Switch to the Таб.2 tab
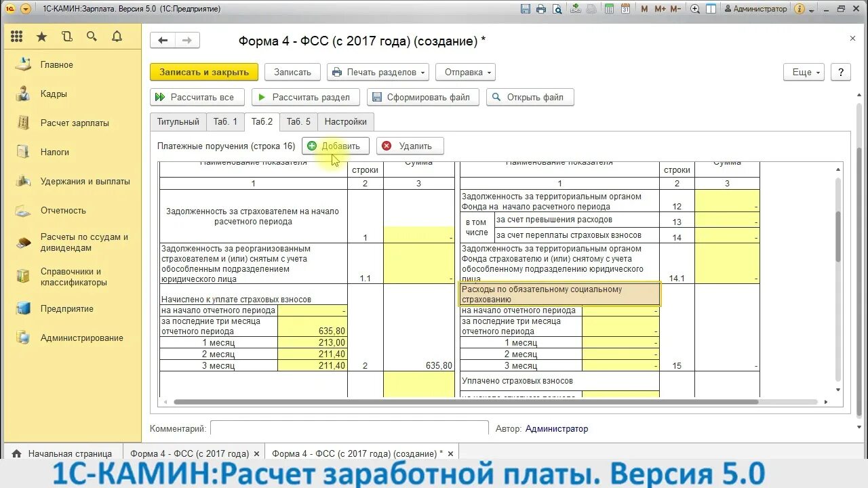Screen dimensions: 868x488 point(262,122)
